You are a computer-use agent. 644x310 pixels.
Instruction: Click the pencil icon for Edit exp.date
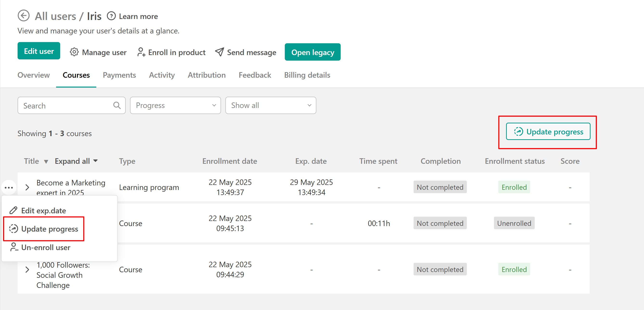coord(13,210)
